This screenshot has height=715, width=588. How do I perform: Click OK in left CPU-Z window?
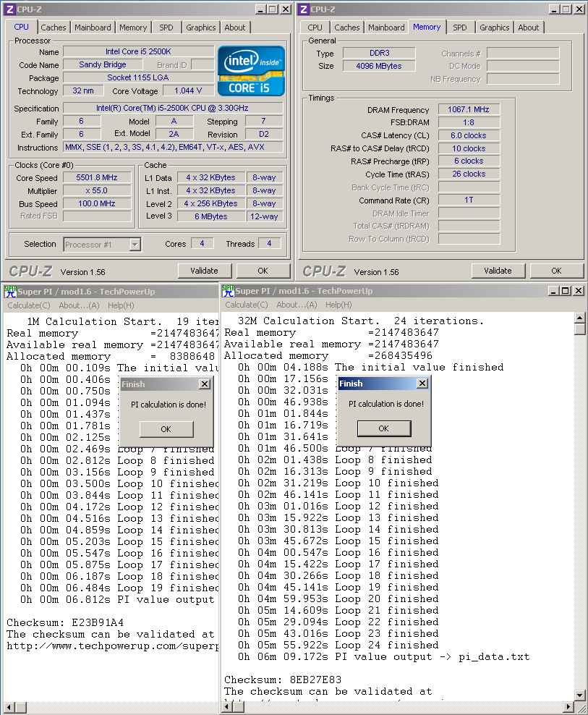263,271
